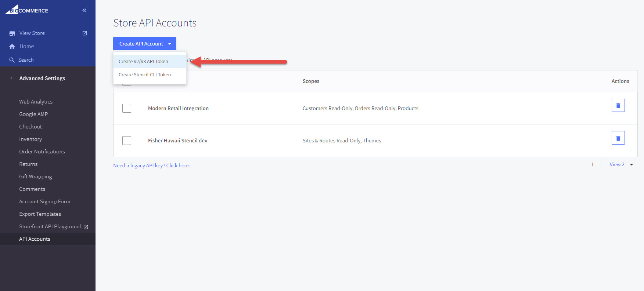Open Modern Retail Integration account name
644x291 pixels.
(x=178, y=108)
